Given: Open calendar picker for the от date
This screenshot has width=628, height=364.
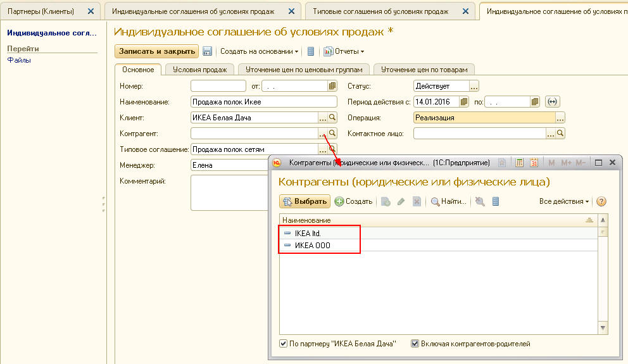Looking at the screenshot, I should [332, 86].
